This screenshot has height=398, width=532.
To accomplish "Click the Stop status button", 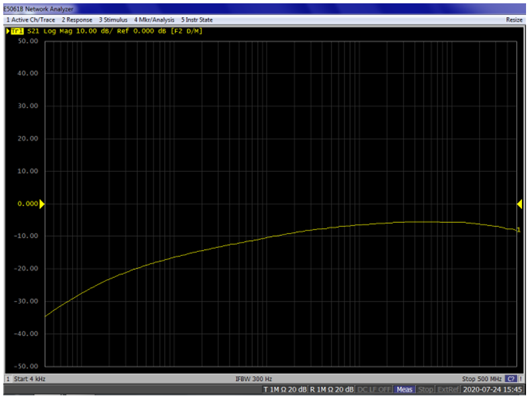I will [x=426, y=389].
